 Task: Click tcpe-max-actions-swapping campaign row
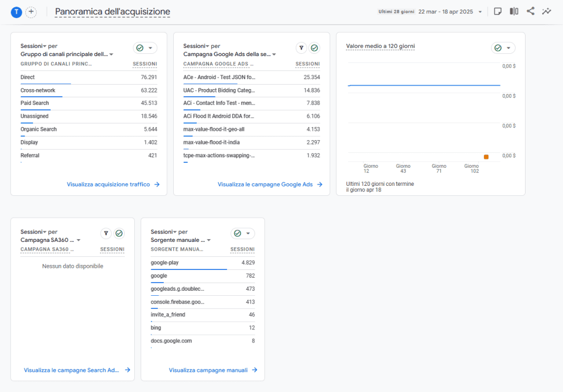coord(251,156)
